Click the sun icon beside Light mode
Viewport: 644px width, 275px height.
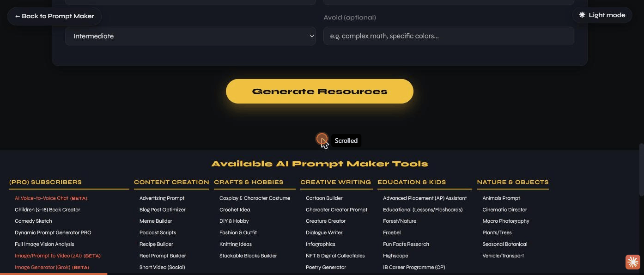point(582,15)
